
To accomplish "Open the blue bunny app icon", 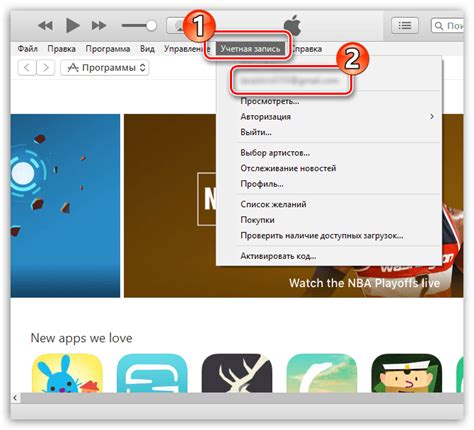I will coord(67,373).
